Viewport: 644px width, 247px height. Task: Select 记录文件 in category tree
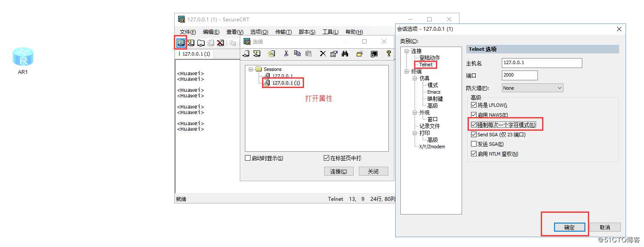point(429,126)
